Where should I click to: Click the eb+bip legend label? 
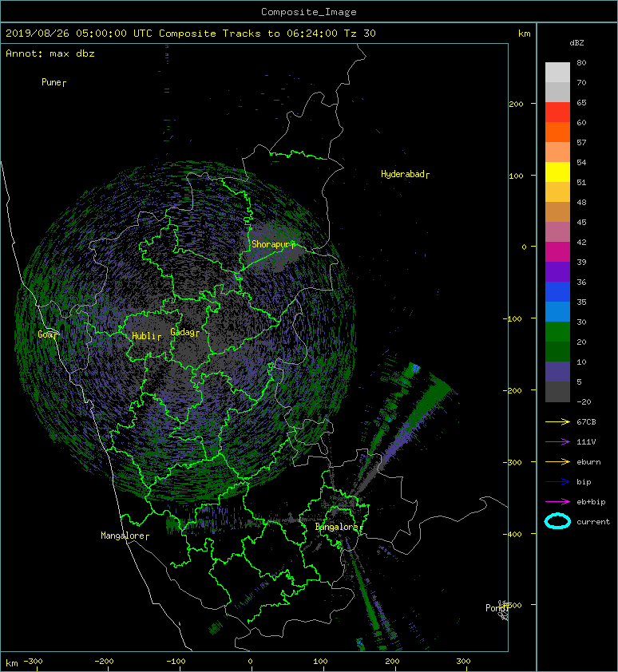coord(591,502)
